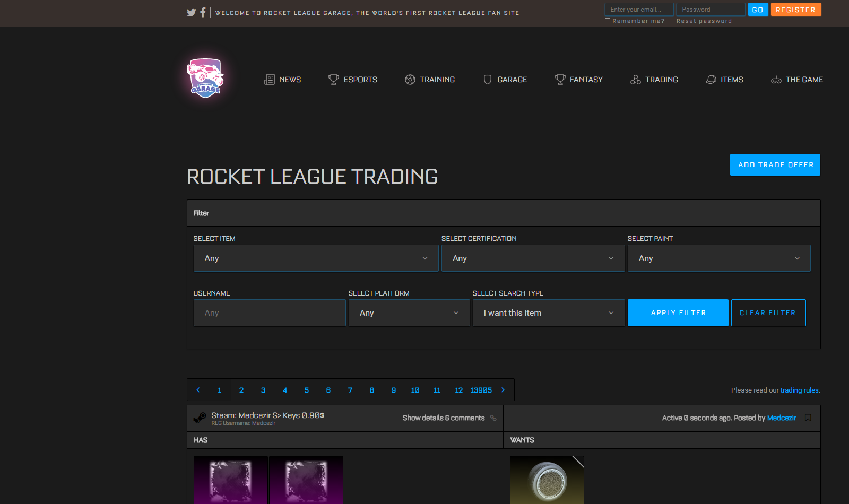
Task: Go to the previous page arrow
Action: 198,390
